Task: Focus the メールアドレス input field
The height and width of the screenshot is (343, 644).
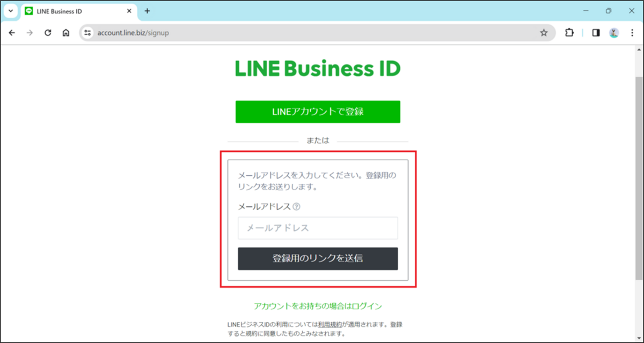Action: [318, 228]
